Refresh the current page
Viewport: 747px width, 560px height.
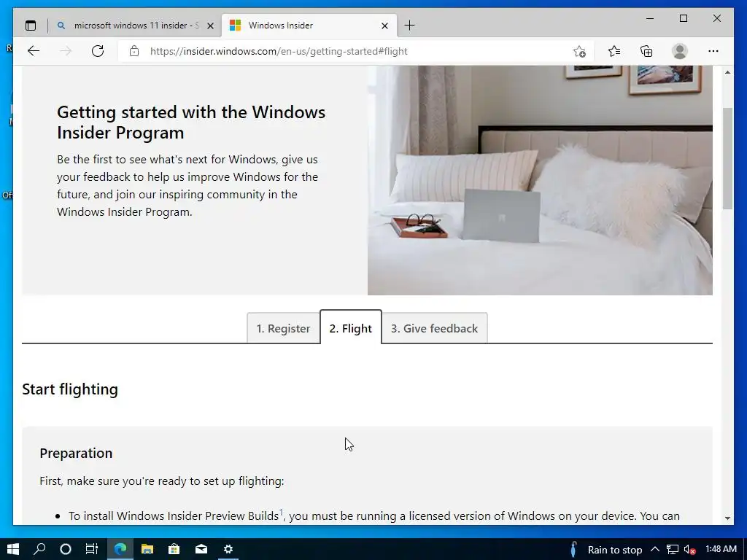[x=98, y=51]
